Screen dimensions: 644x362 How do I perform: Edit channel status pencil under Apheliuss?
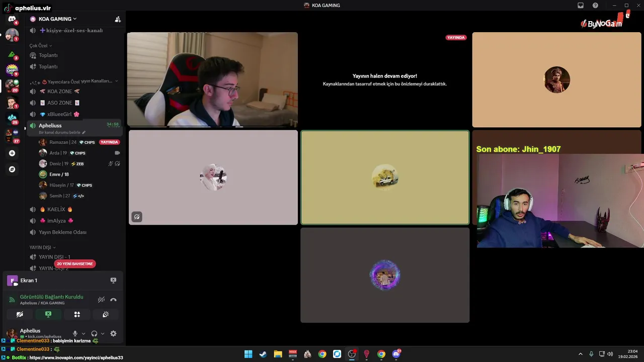coord(84,132)
